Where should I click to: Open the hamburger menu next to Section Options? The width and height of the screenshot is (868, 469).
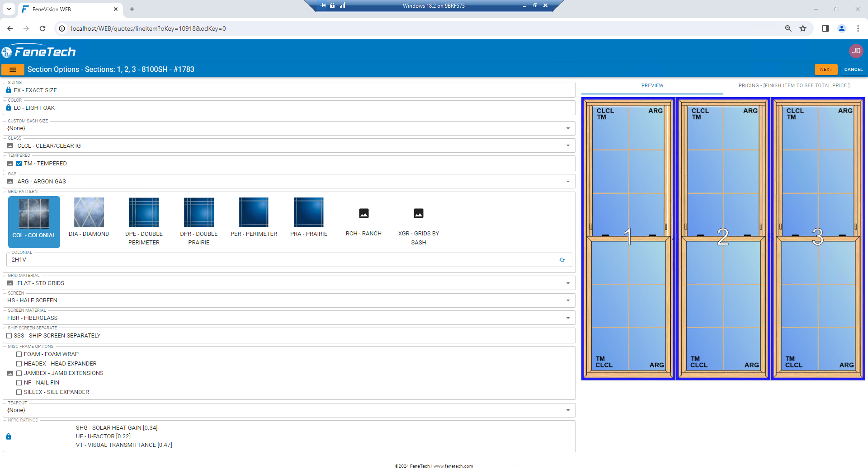point(13,70)
